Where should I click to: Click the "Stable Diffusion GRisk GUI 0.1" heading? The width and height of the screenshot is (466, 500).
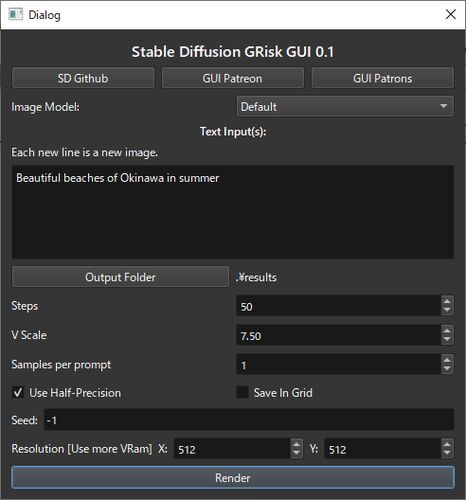[x=233, y=52]
